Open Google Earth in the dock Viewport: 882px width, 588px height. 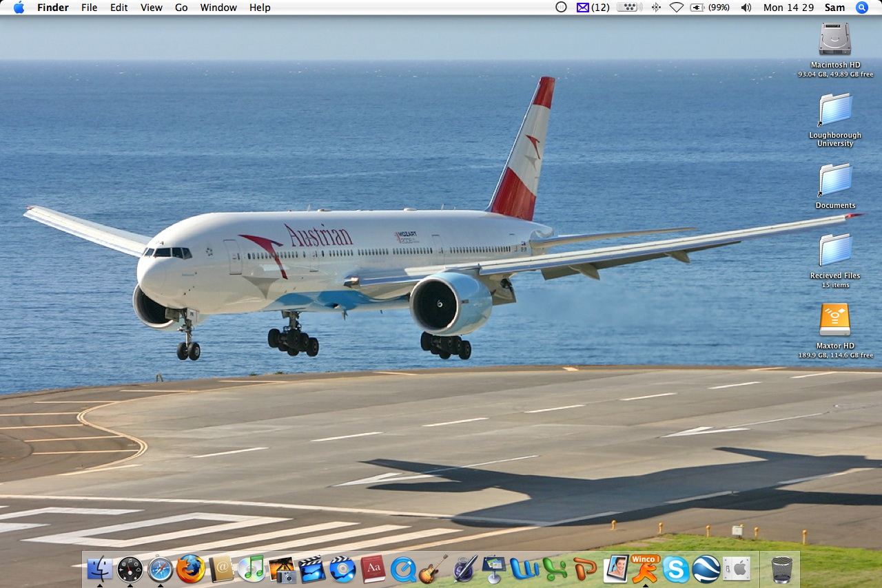[x=706, y=569]
